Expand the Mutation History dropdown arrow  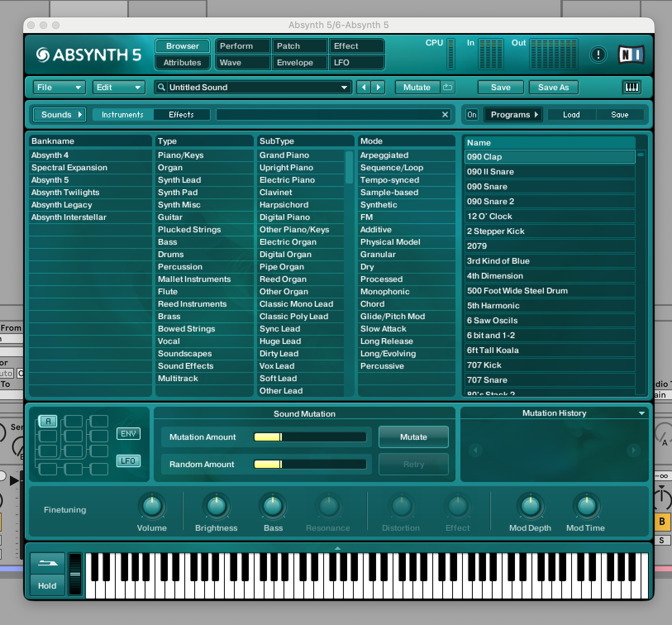pos(641,413)
